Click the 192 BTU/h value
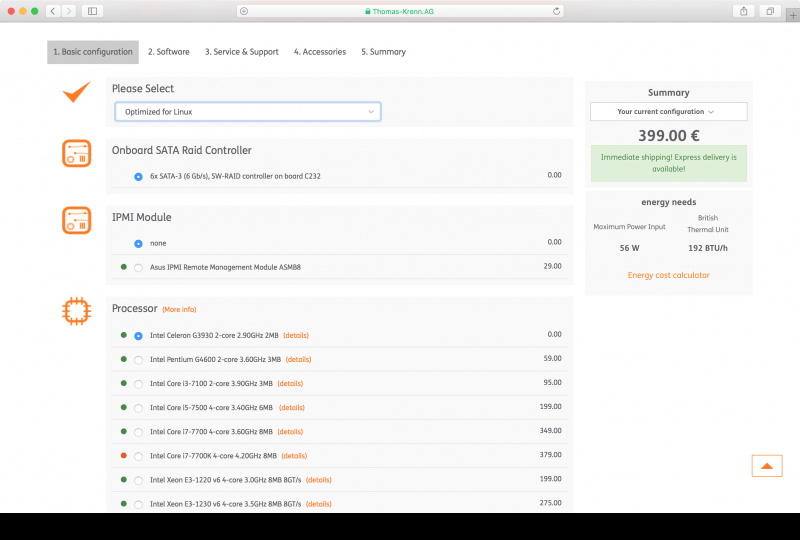 click(x=708, y=248)
